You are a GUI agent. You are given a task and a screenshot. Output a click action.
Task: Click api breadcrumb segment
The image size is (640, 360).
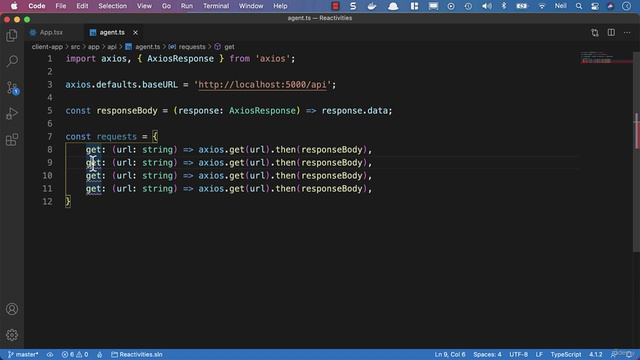pyautogui.click(x=112, y=47)
